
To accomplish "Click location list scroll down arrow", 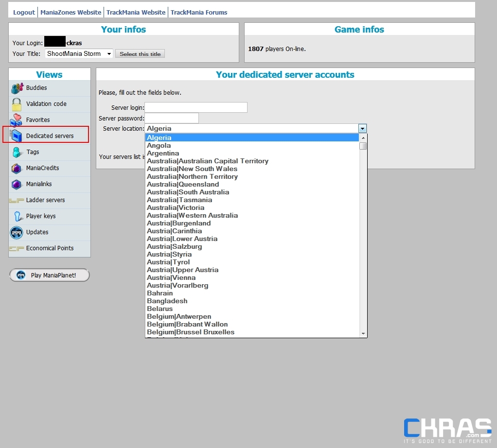I will click(x=363, y=334).
